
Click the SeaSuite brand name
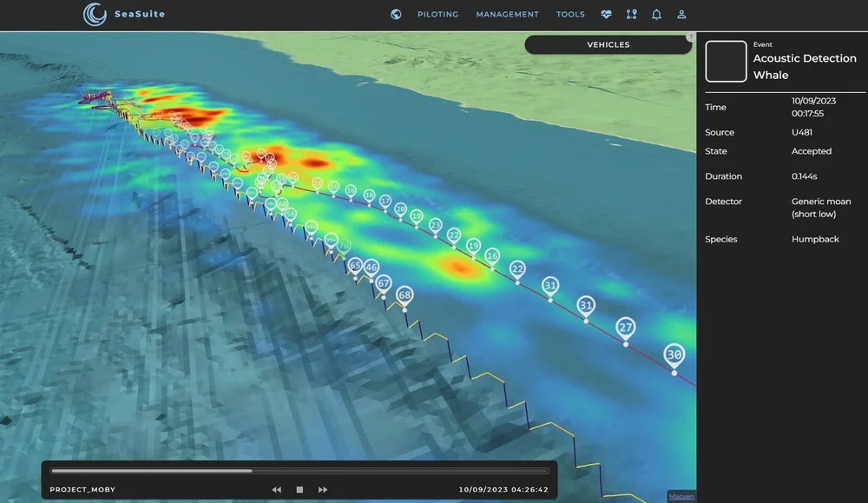[140, 15]
